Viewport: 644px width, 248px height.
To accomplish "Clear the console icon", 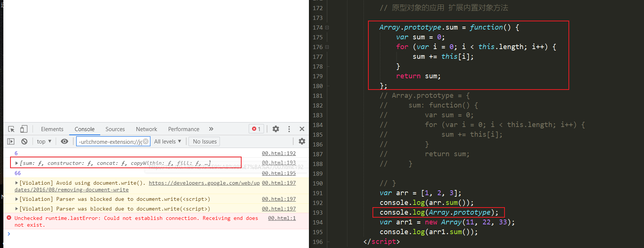I will point(24,141).
